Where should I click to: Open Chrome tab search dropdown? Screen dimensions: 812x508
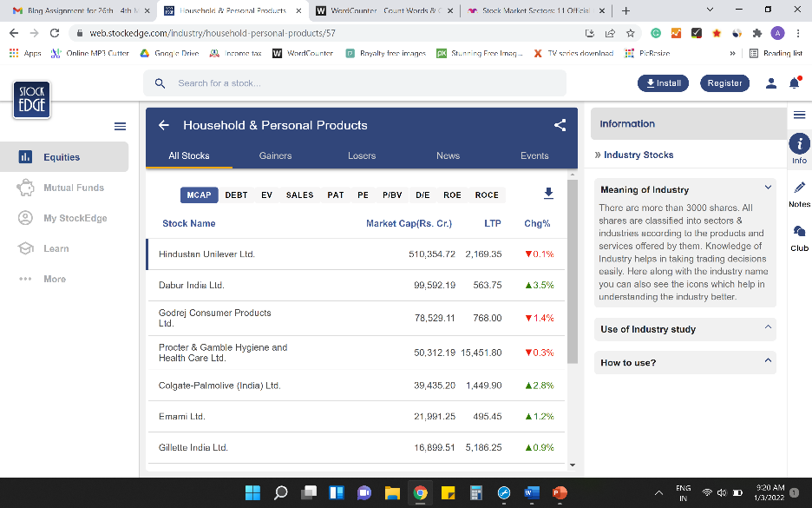tap(710, 10)
